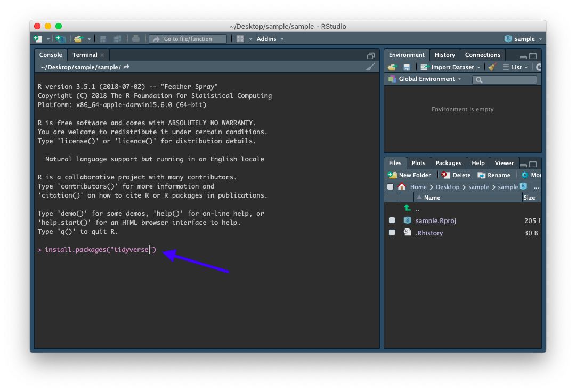The height and width of the screenshot is (392, 576).
Task: Click the environment search field
Action: point(505,80)
